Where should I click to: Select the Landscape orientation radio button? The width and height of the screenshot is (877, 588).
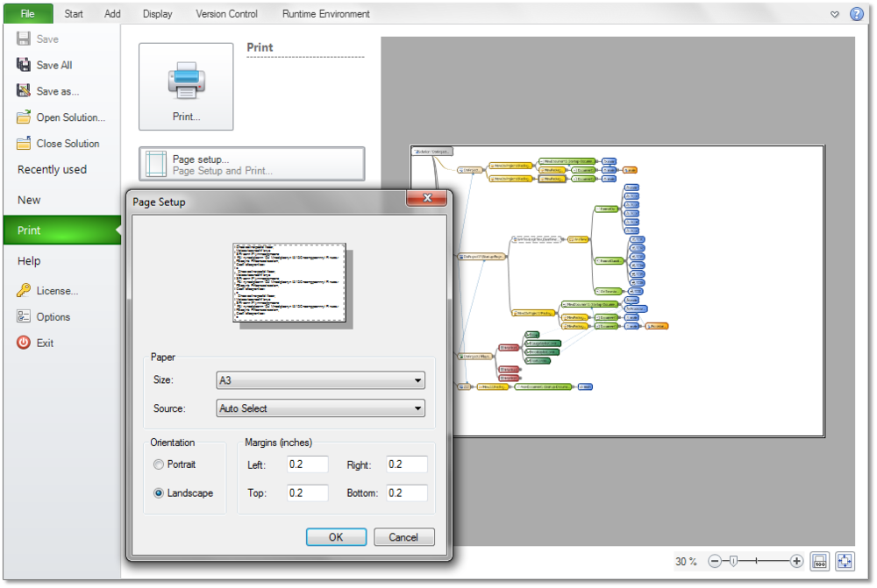pos(159,493)
